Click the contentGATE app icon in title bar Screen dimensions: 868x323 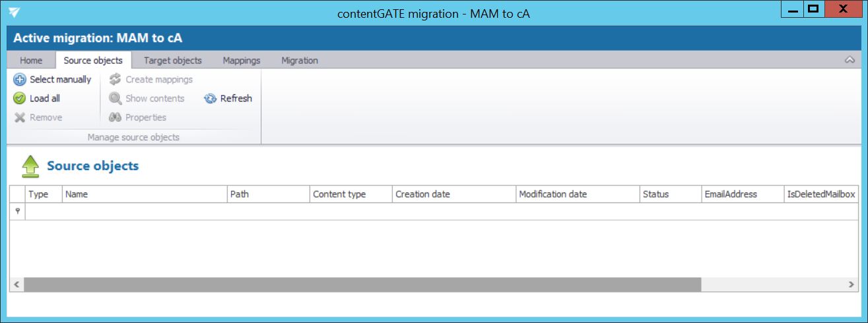15,13
